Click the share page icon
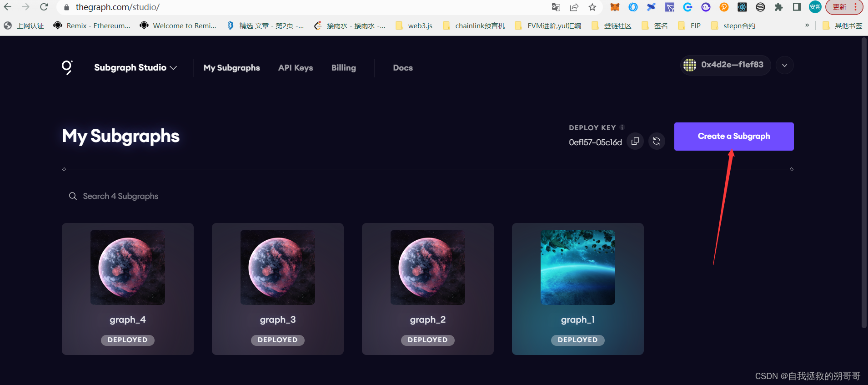 tap(574, 7)
